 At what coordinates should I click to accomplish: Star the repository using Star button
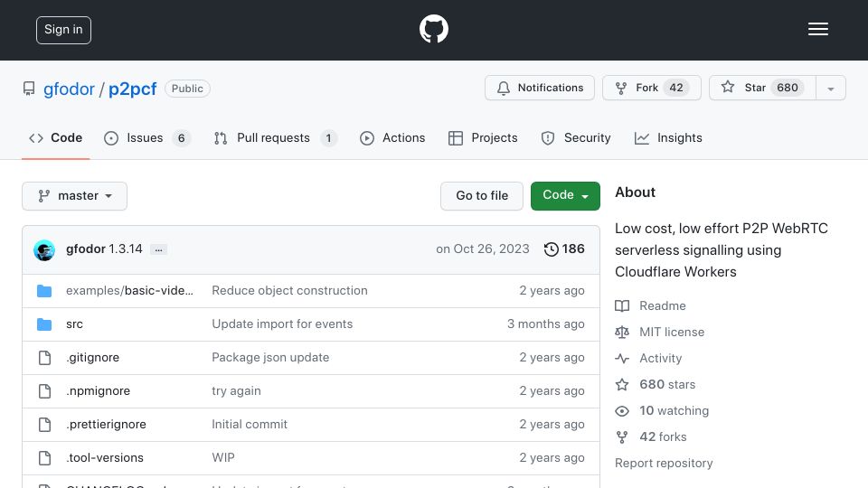762,88
